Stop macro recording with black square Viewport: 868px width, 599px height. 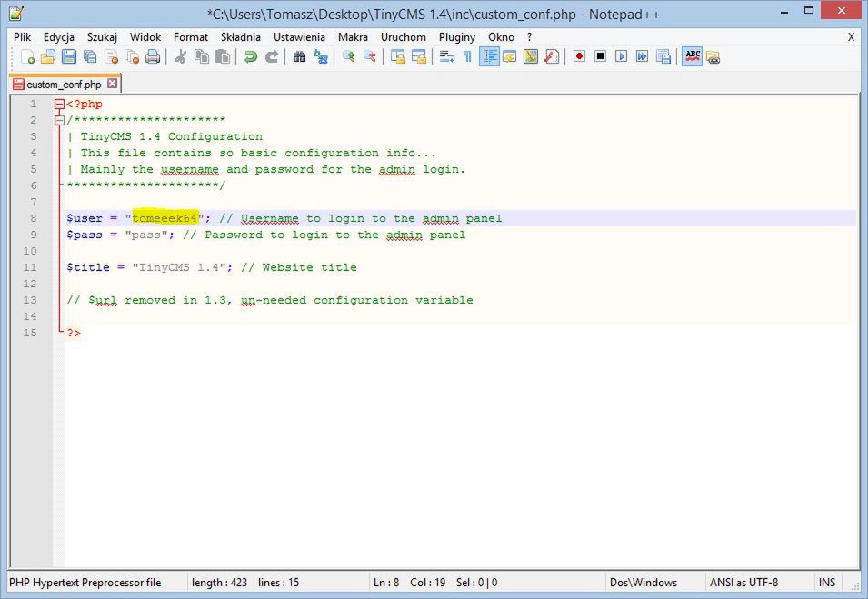click(600, 56)
